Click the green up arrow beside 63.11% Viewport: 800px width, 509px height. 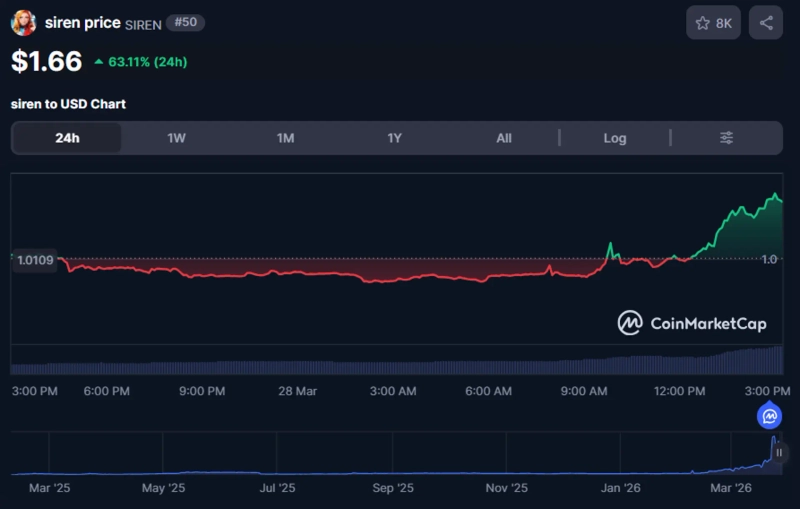click(98, 62)
